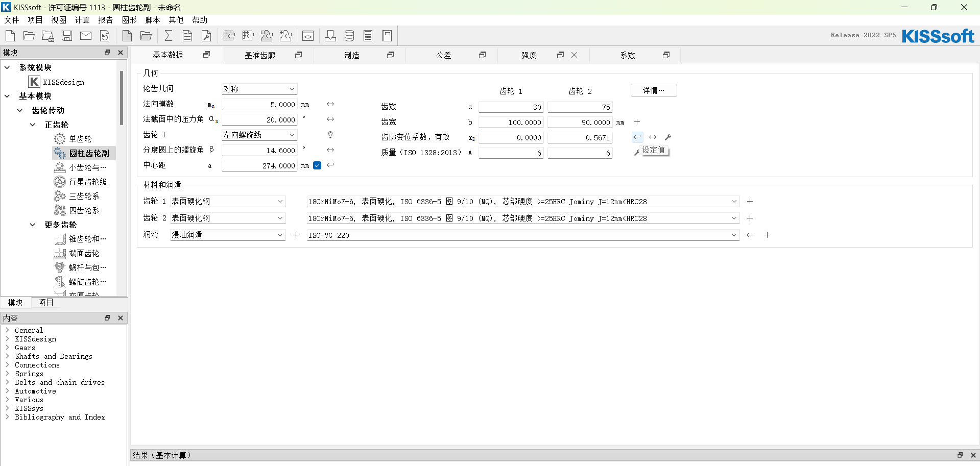Click the send by email envelope icon

tap(86, 36)
